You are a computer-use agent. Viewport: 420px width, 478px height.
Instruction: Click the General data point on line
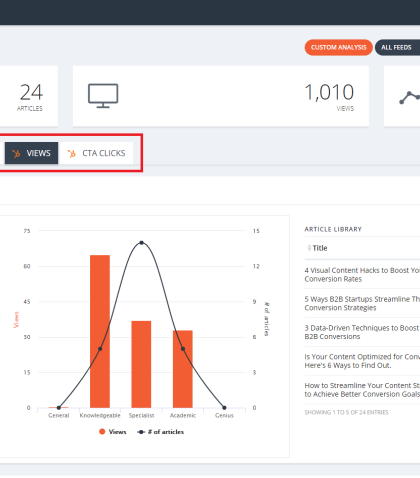click(x=59, y=408)
